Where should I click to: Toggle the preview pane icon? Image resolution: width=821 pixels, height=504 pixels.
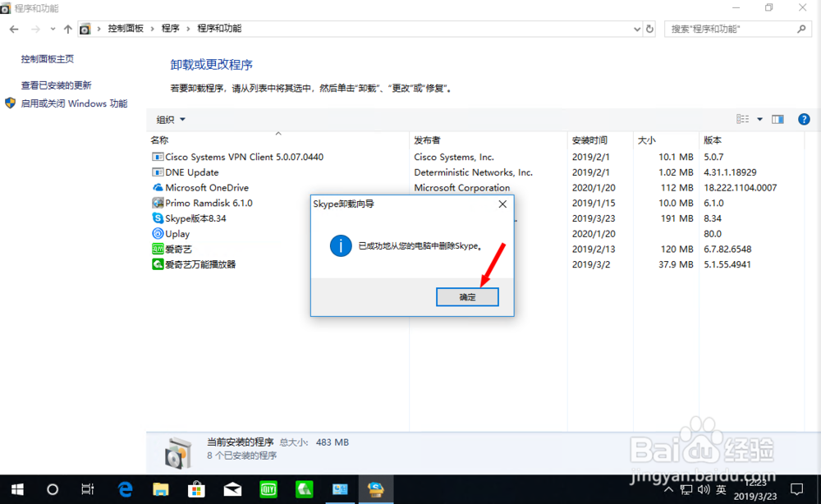(777, 119)
